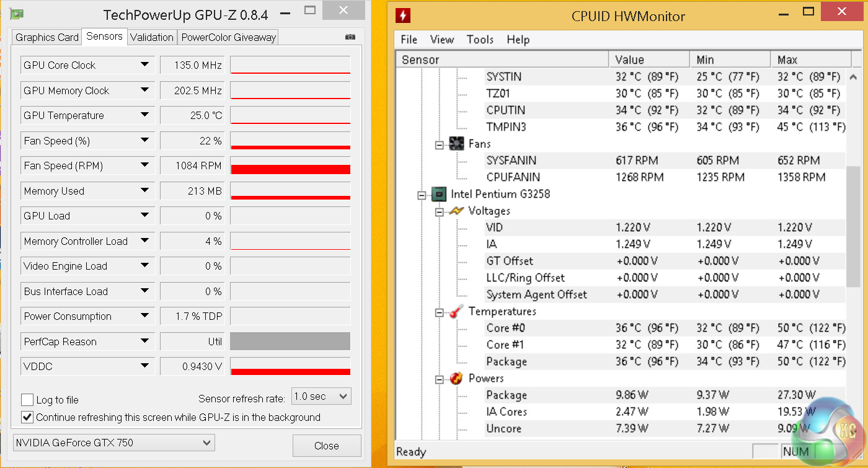Open the VDDC sensor dropdown
This screenshot has height=468, width=868.
(144, 366)
